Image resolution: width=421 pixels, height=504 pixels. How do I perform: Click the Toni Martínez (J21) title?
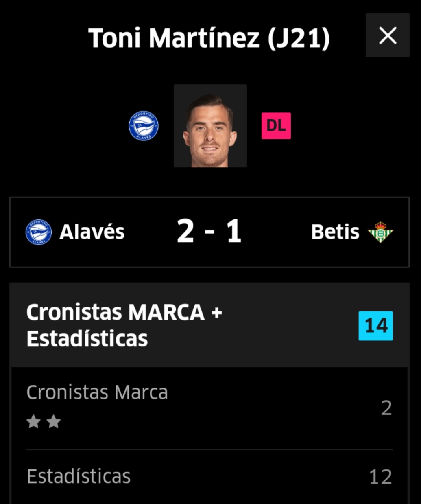(209, 38)
